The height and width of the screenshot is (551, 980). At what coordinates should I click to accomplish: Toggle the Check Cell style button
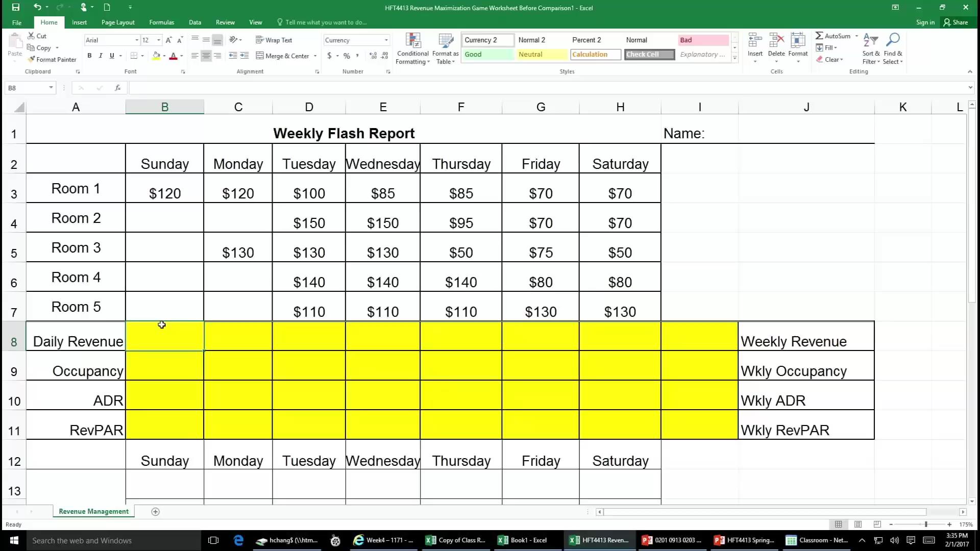(648, 54)
